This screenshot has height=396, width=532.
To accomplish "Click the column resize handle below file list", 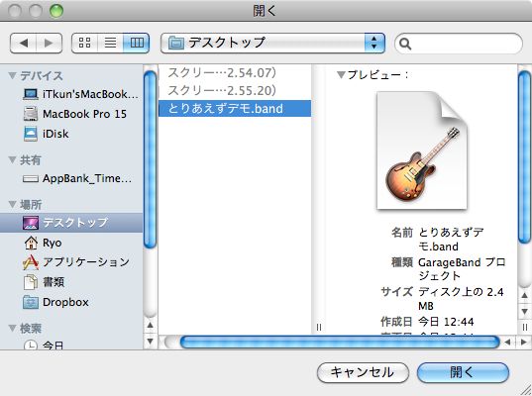I will (x=319, y=327).
